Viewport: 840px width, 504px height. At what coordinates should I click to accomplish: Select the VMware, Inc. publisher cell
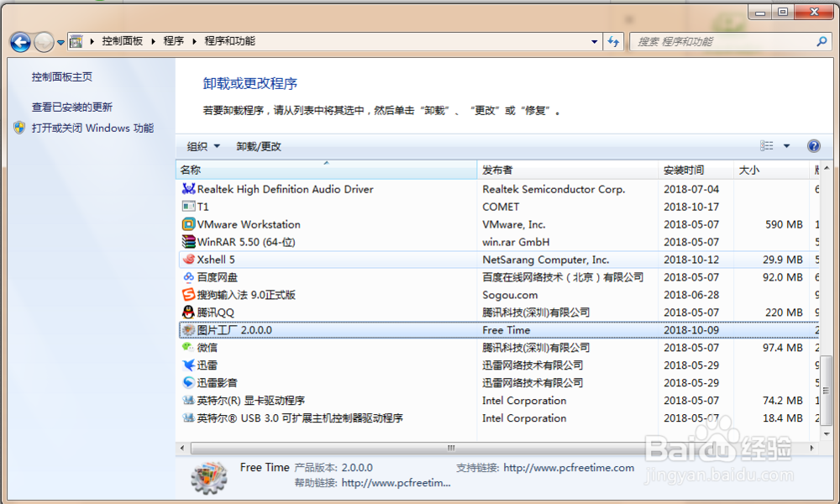[514, 224]
